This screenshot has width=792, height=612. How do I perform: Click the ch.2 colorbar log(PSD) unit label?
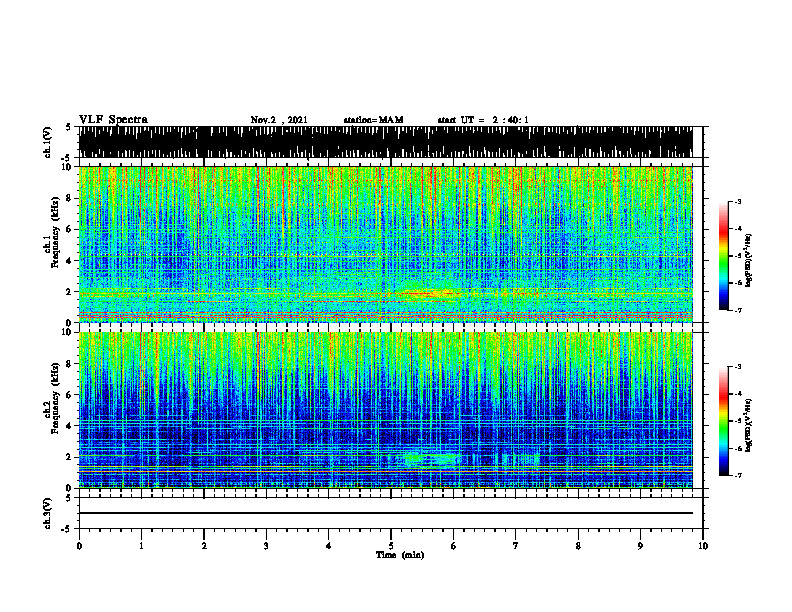click(749, 426)
